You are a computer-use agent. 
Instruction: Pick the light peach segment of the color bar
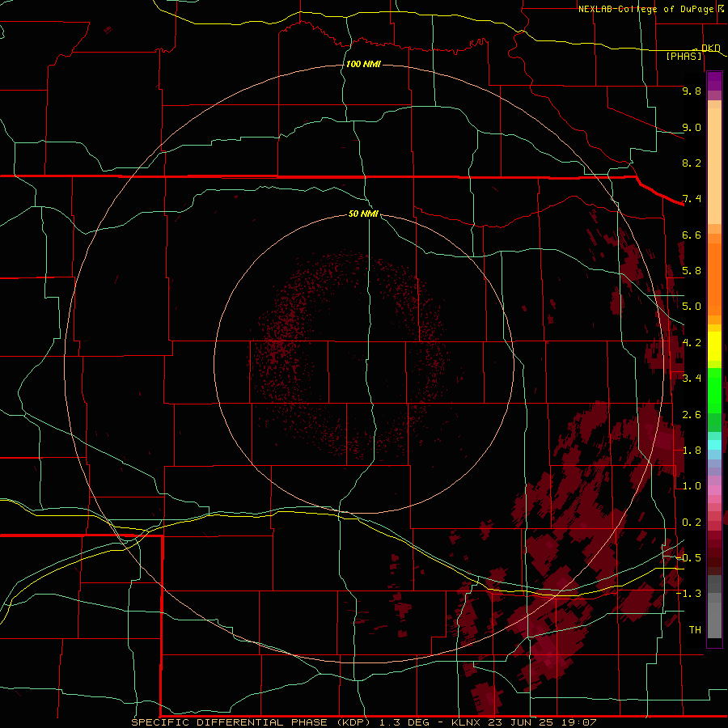tap(714, 167)
